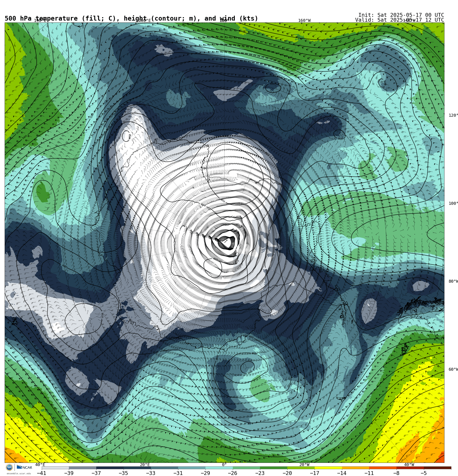
Task: Click the -8 colorbar tick label
Action: click(396, 473)
